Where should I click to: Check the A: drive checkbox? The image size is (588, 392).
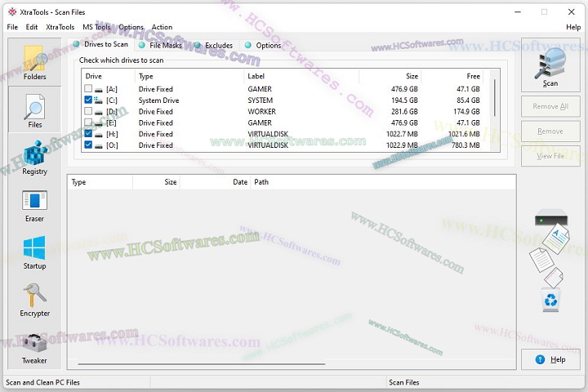tap(88, 89)
